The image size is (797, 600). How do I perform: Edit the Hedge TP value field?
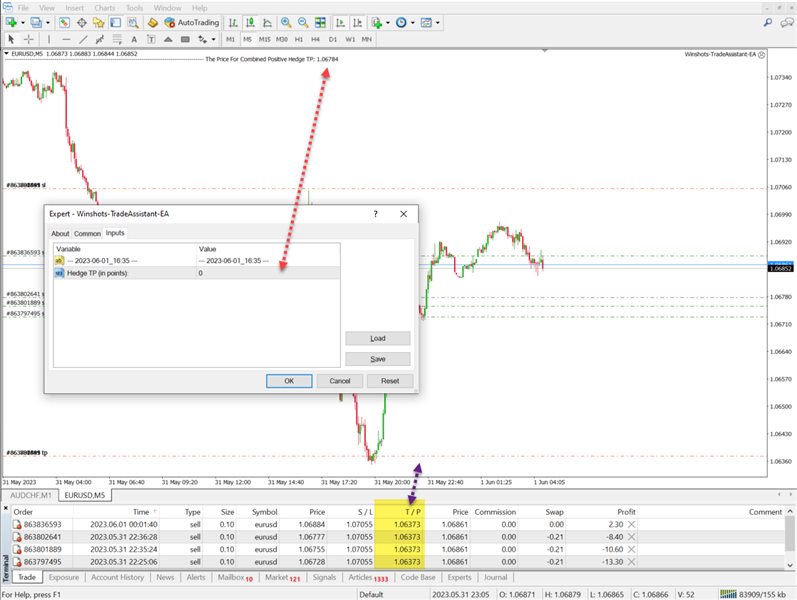[x=268, y=273]
